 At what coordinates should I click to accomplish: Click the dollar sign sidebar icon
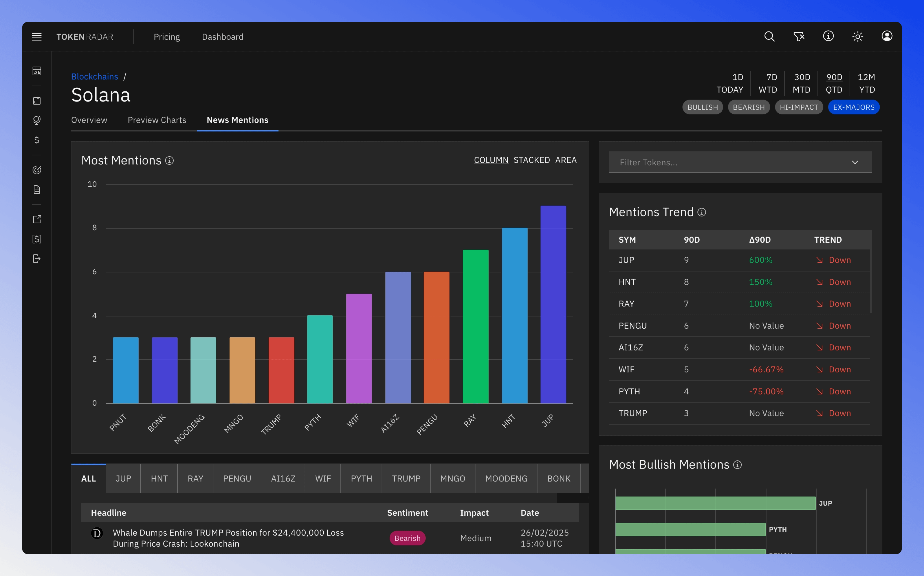pyautogui.click(x=37, y=140)
